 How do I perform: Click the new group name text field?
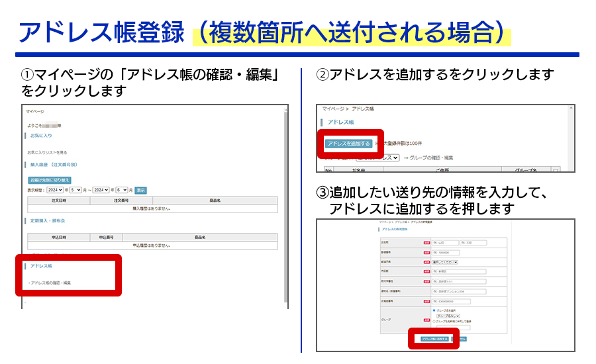(x=454, y=328)
